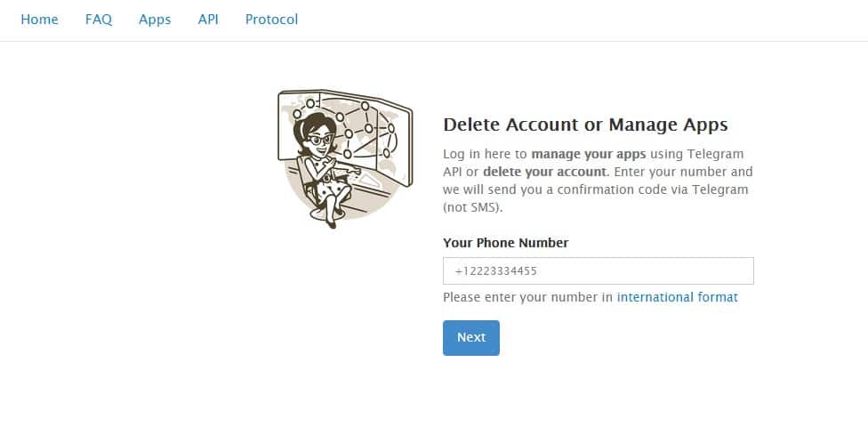Click the confirmation code via Telegram text
Screen dimensions: 868x443
click(639, 189)
